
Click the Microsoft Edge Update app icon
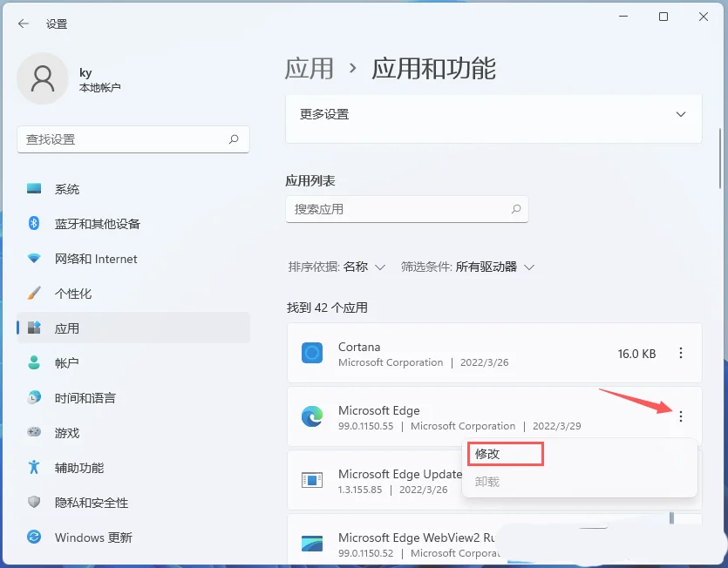click(x=312, y=480)
